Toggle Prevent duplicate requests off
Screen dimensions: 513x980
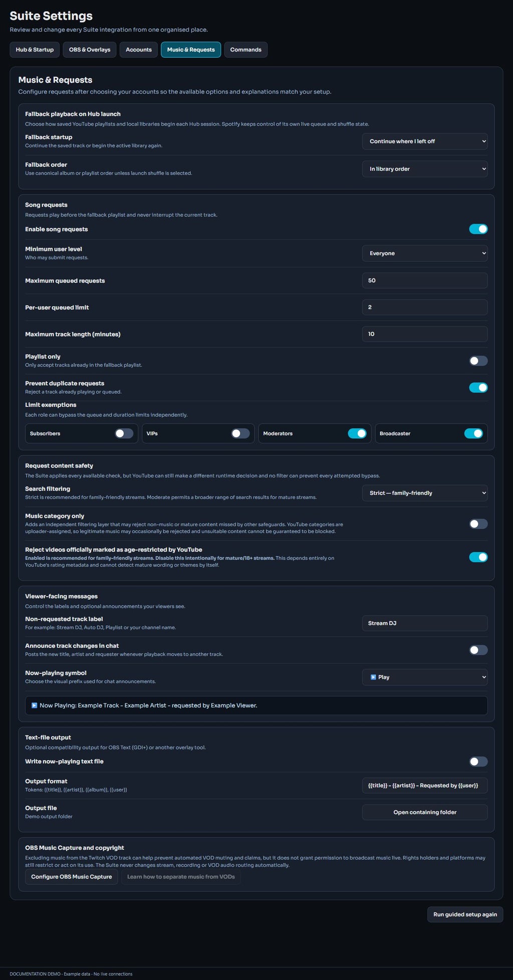coord(478,387)
